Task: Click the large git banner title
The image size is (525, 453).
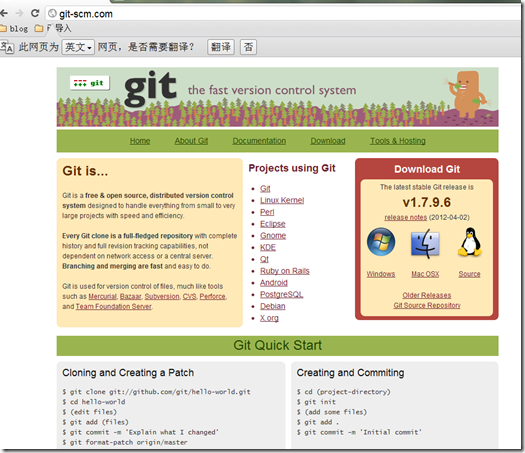Action: pos(150,88)
